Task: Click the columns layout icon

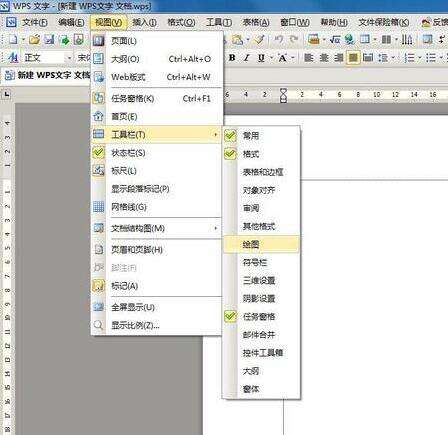Action: [x=386, y=40]
